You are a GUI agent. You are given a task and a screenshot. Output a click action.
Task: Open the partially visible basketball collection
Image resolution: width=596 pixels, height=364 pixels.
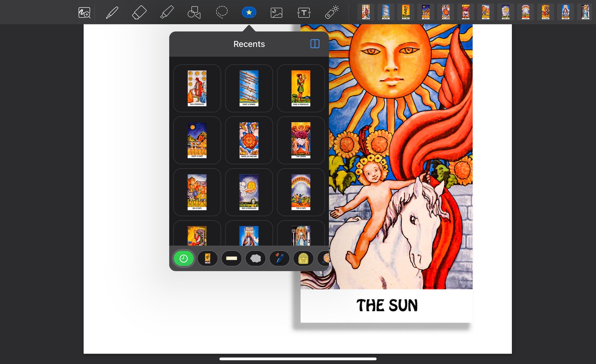pos(324,259)
